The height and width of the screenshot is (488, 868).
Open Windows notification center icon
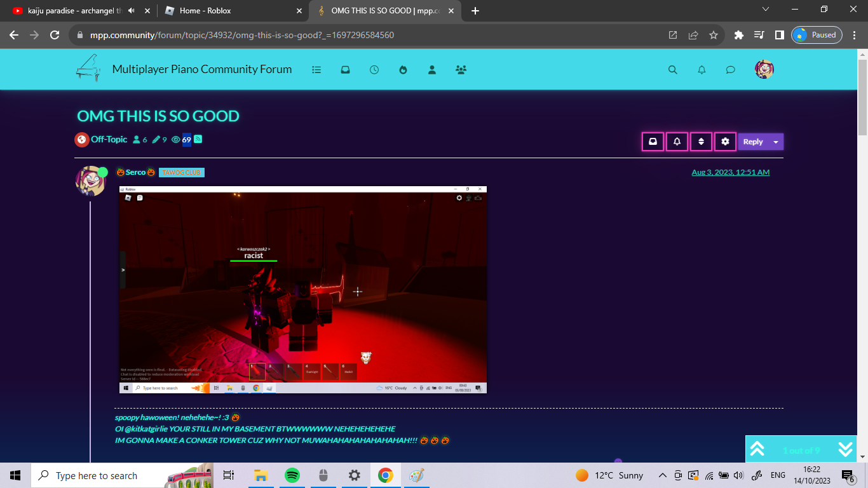pyautogui.click(x=848, y=475)
